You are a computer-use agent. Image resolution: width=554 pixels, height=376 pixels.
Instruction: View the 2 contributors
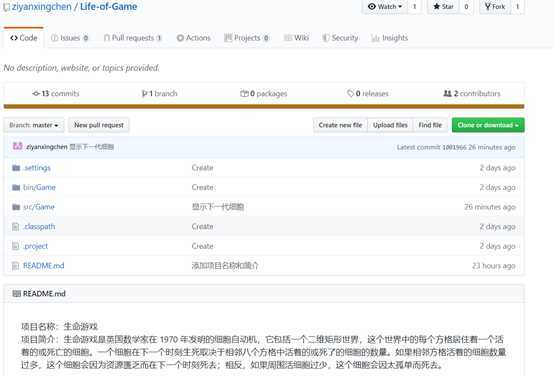click(x=472, y=94)
